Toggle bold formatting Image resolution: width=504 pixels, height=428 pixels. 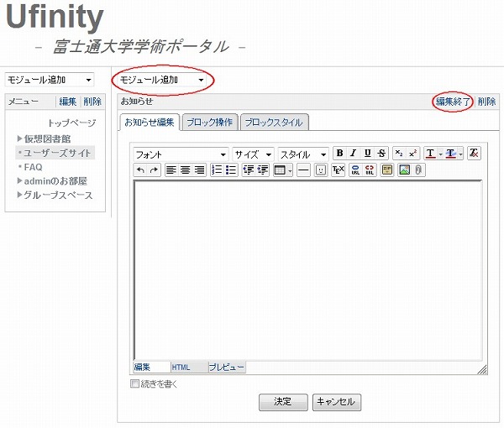click(x=339, y=153)
